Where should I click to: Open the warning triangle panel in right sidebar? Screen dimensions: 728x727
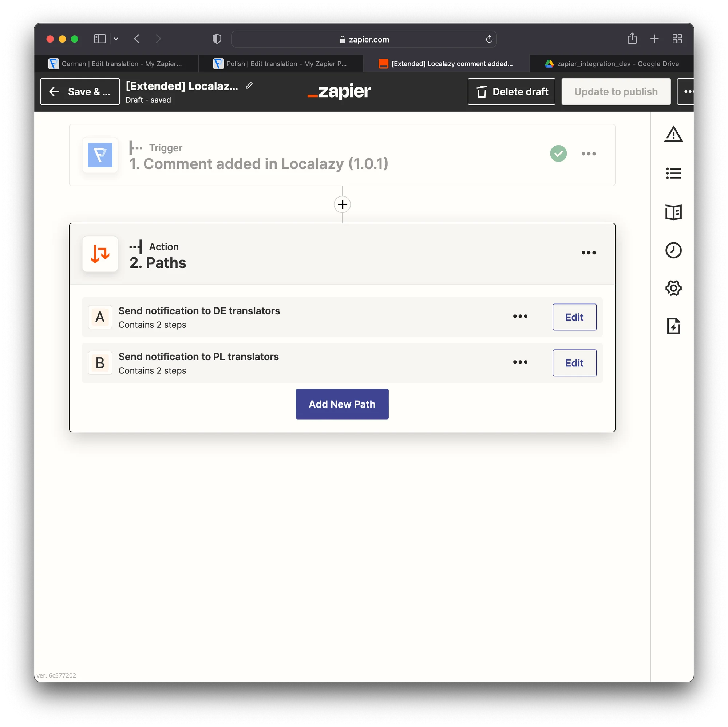point(673,134)
